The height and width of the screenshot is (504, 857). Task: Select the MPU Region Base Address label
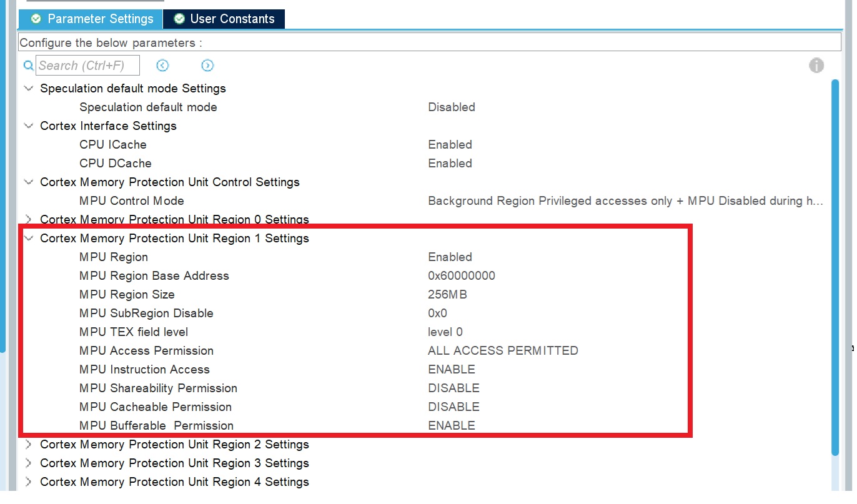point(154,275)
